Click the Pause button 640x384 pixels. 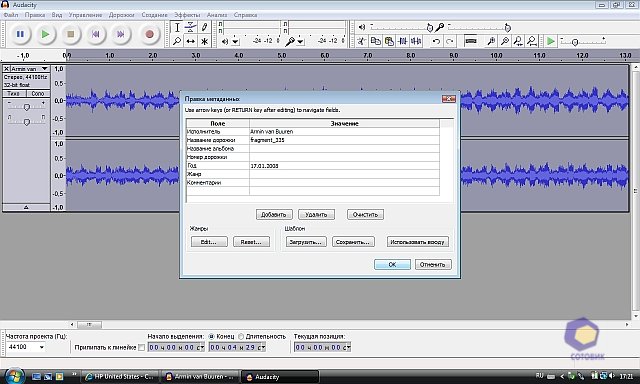point(20,34)
